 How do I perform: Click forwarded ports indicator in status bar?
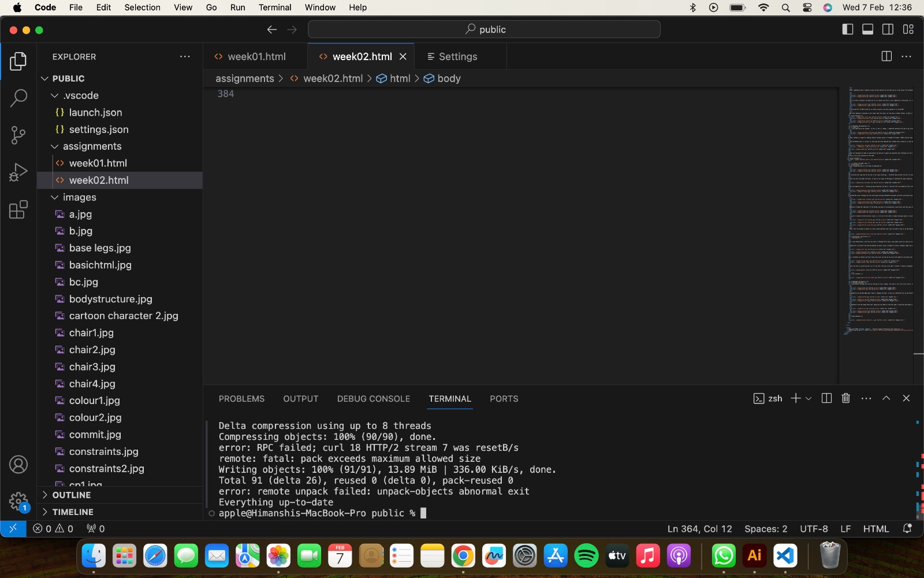pos(96,529)
